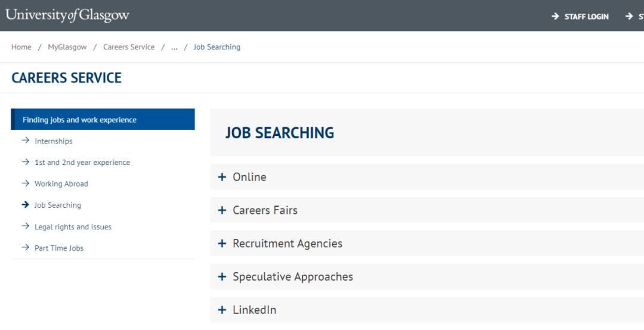Open the STAFF LOGIN link
644x330 pixels.
(586, 17)
